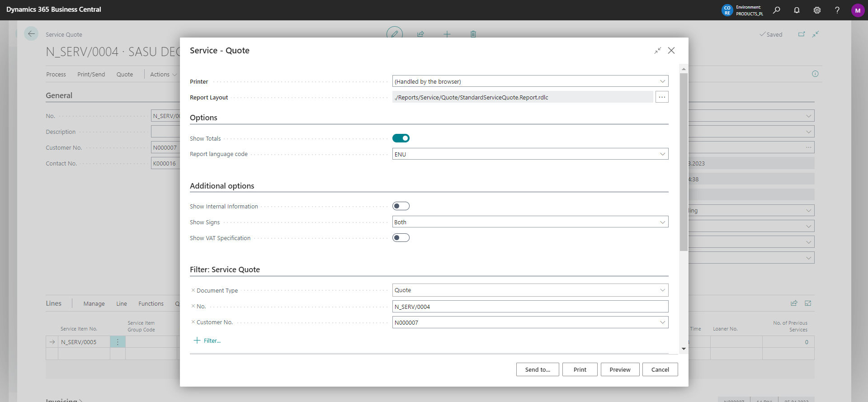Open the settings gear icon
Image resolution: width=868 pixels, height=402 pixels.
point(817,10)
